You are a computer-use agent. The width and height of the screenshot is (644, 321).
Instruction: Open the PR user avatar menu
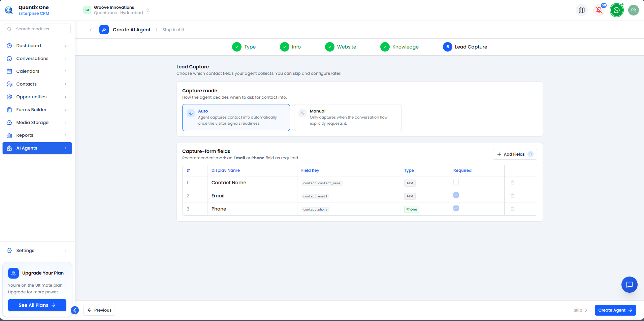point(634,10)
